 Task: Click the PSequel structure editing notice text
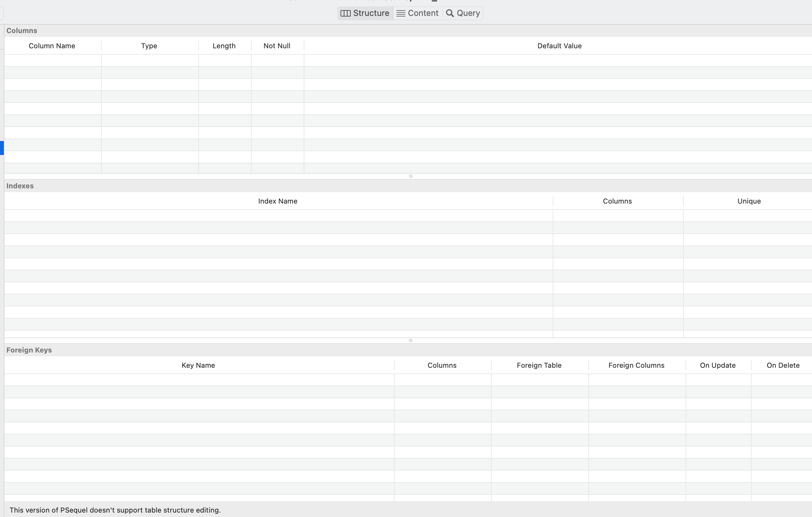(x=115, y=510)
